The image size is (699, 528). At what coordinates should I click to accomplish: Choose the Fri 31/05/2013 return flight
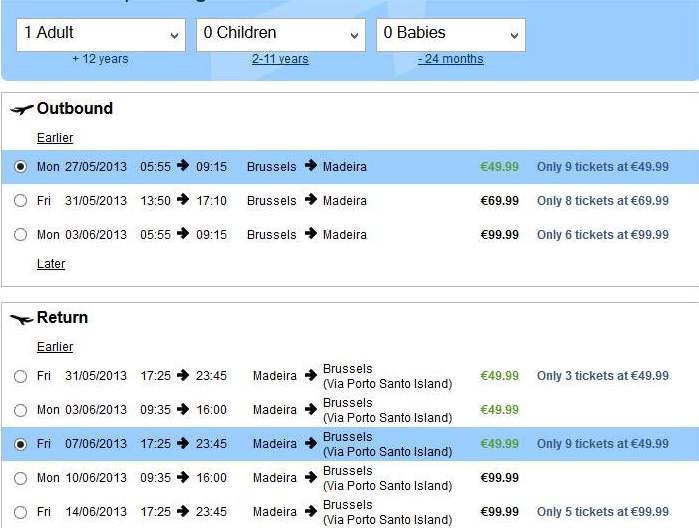(x=21, y=376)
